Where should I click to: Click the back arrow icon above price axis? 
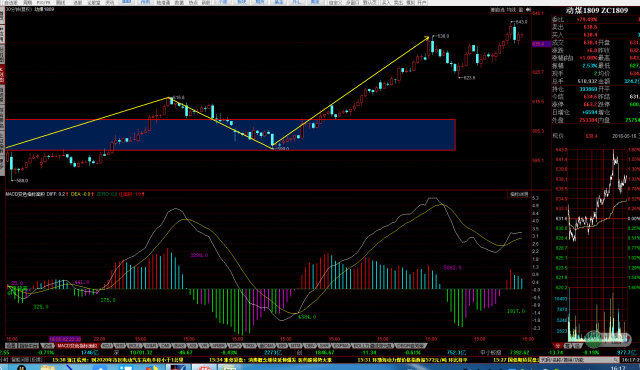tap(528, 10)
